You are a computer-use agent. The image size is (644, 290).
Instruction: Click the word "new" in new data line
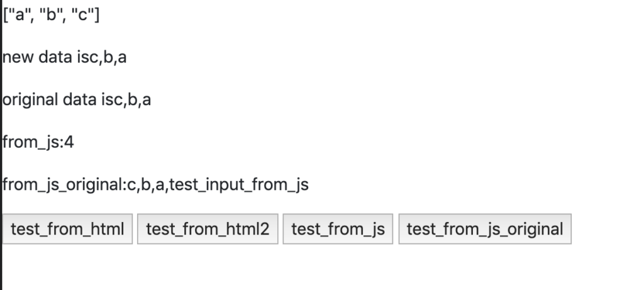coord(18,57)
